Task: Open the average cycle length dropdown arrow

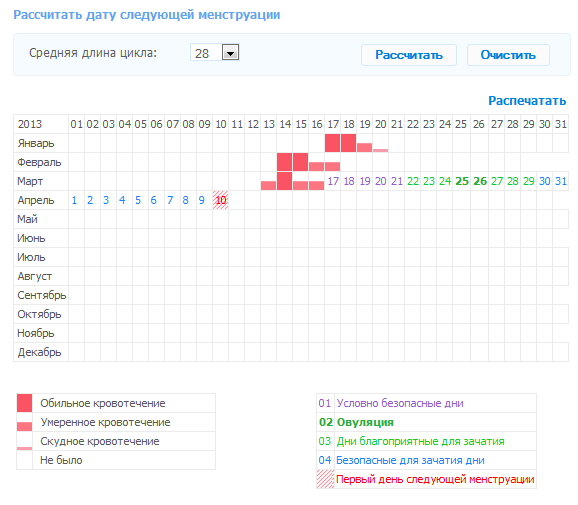Action: [230, 52]
